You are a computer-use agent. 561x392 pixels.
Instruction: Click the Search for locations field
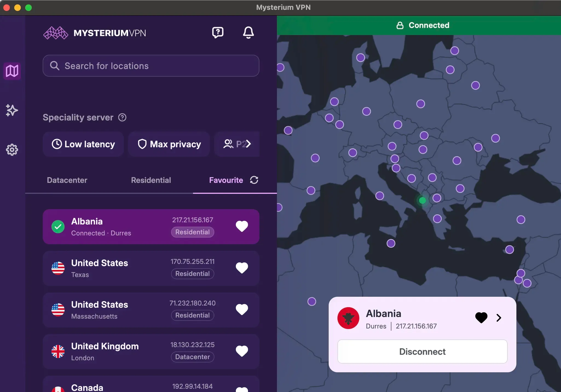(151, 66)
